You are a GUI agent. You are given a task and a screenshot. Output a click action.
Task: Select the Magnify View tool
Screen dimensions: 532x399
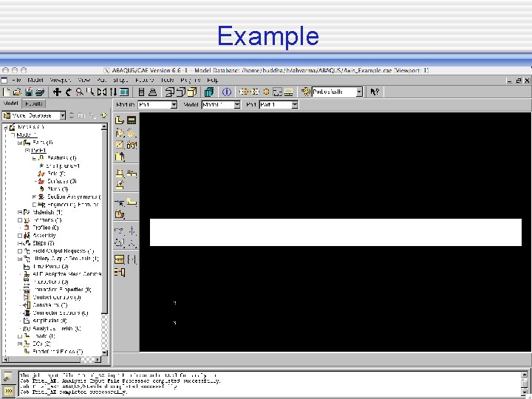(80, 92)
